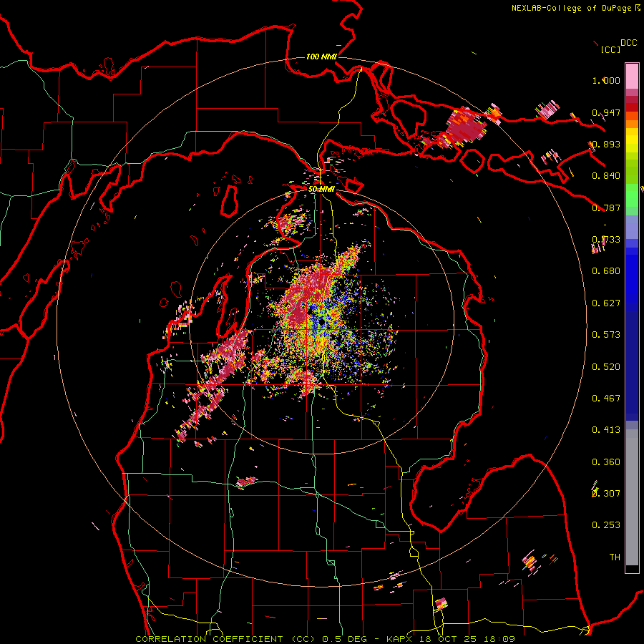Image resolution: width=644 pixels, height=644 pixels.
Task: Click the 0.573 scale value
Action: [606, 335]
